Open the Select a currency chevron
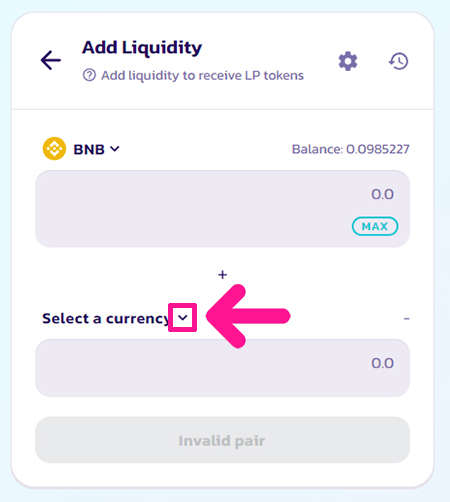Screen dimensions: 450x502 (x=183, y=318)
